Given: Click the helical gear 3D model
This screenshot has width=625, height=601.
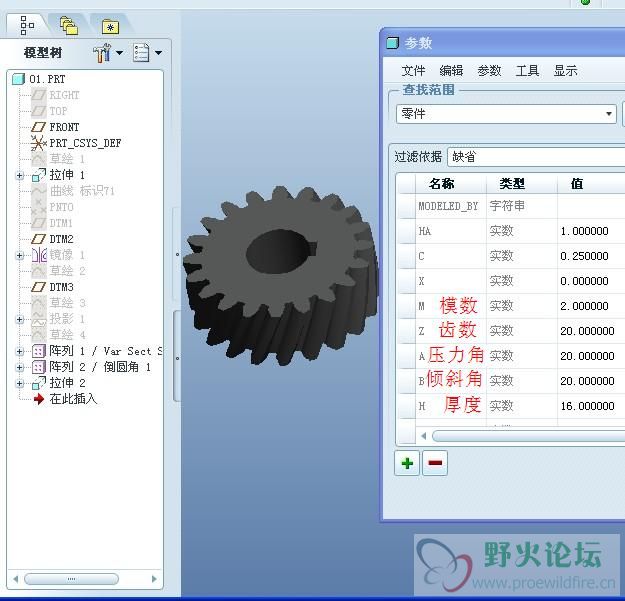Looking at the screenshot, I should [x=281, y=276].
